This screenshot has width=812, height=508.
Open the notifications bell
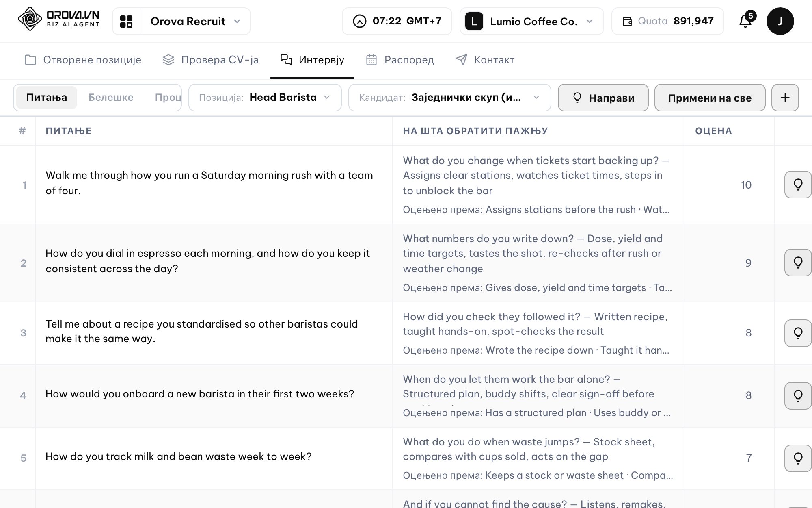(746, 21)
